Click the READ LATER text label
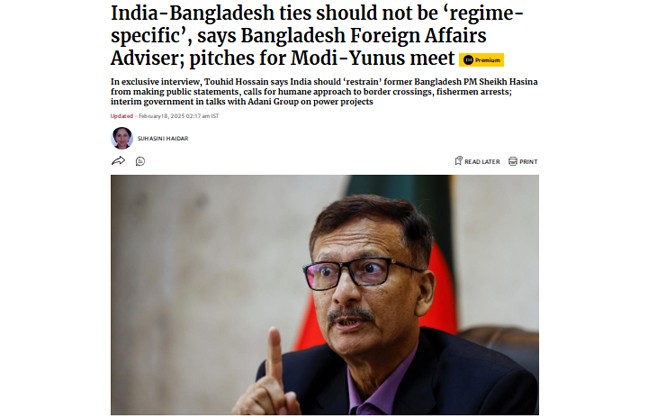The image size is (648, 418). point(482,162)
